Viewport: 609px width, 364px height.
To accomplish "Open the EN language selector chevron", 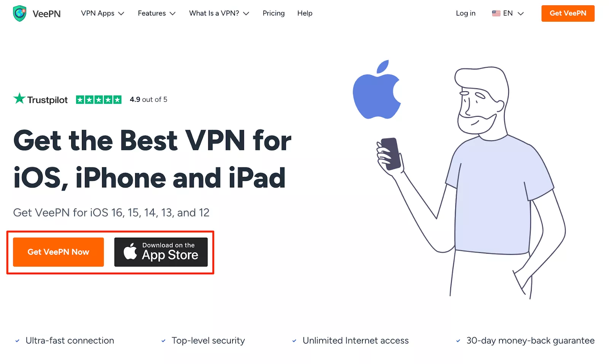I will click(521, 14).
